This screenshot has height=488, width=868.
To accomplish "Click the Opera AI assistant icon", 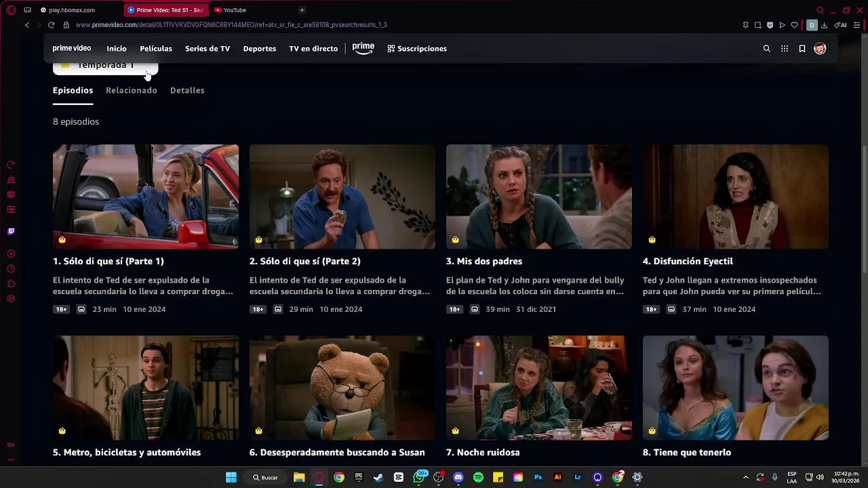I will (841, 25).
